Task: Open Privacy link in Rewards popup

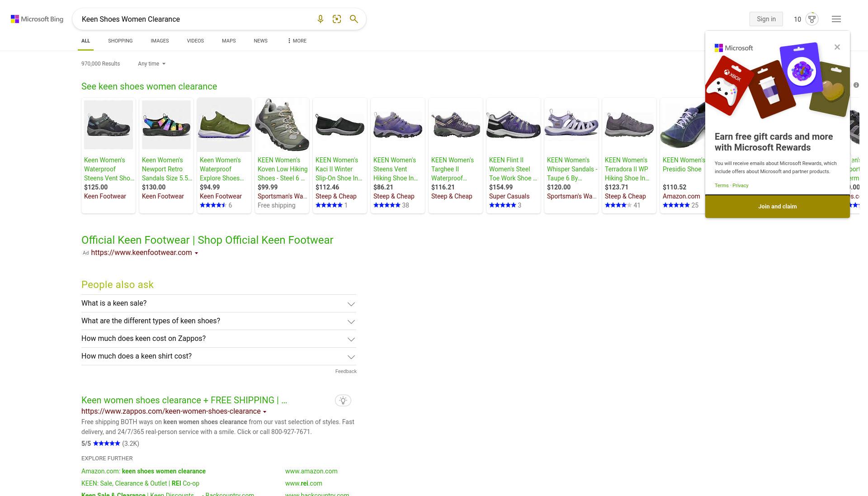Action: pyautogui.click(x=740, y=185)
